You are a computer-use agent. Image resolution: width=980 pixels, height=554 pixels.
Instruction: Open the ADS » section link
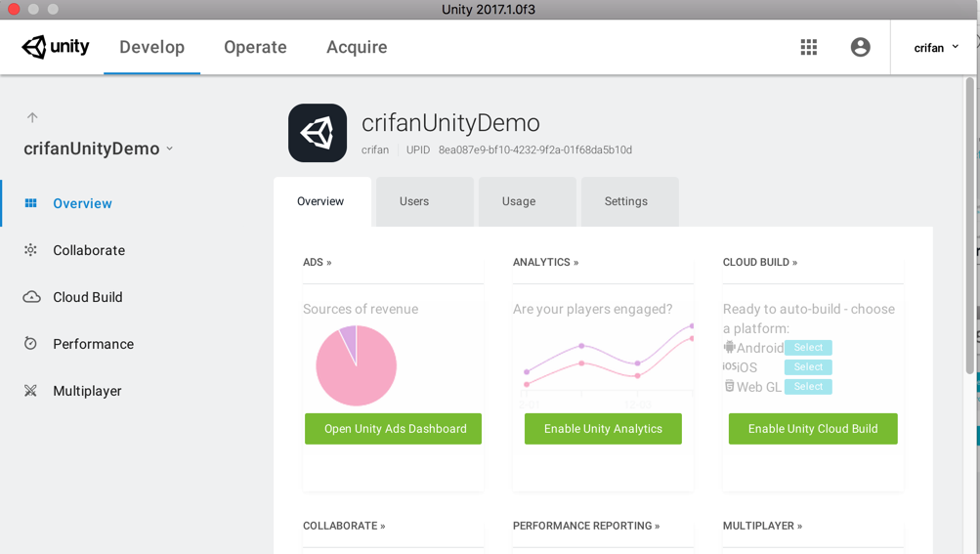[318, 262]
